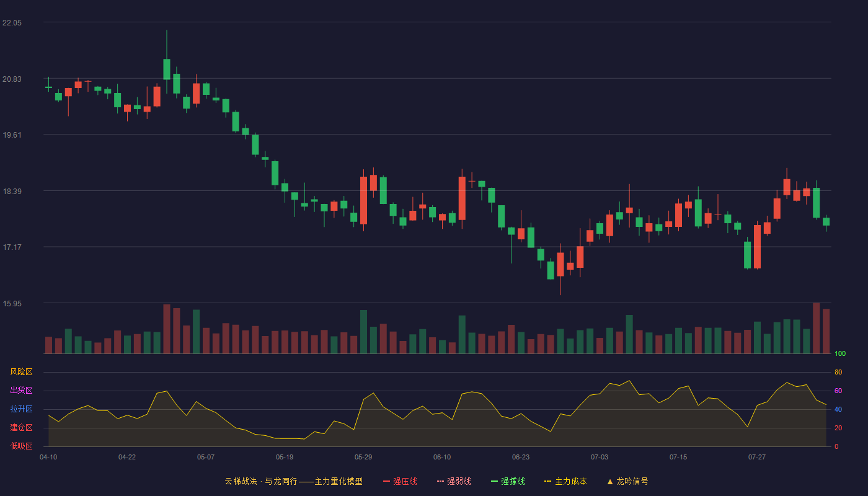Select the 05-07 date label
868x496 pixels.
point(206,457)
